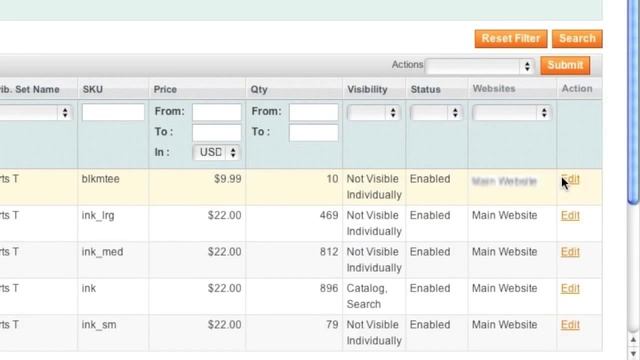Viewport: 640px width, 360px height.
Task: Click the orange Search button
Action: pyautogui.click(x=577, y=39)
